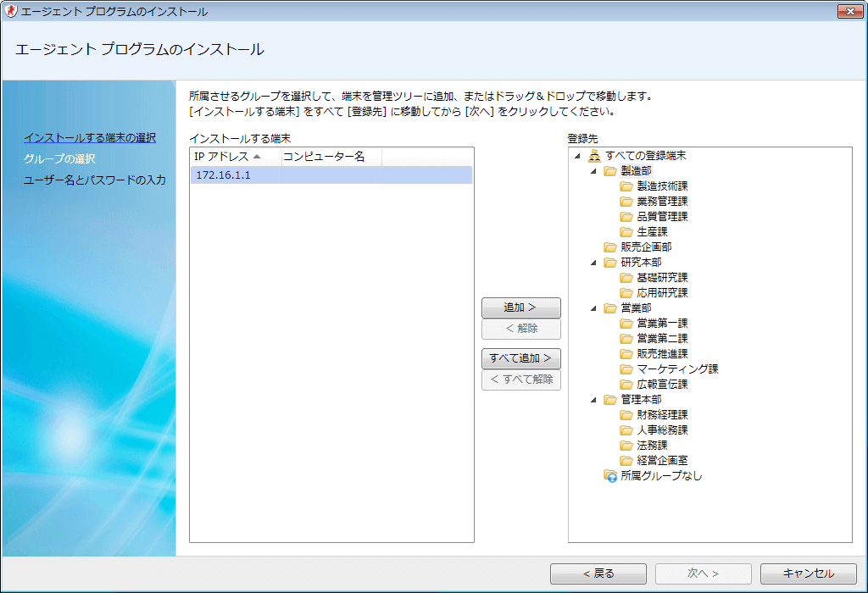Click the すべての登録端末 root icon
Viewport: 868px width, 593px height.
(594, 156)
